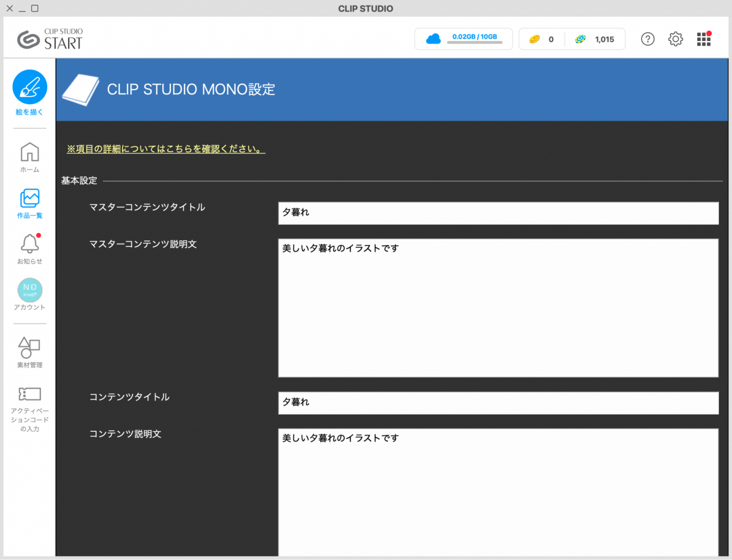Open the 絵を描く (Draw) tool in sidebar
732x560 pixels.
point(30,87)
